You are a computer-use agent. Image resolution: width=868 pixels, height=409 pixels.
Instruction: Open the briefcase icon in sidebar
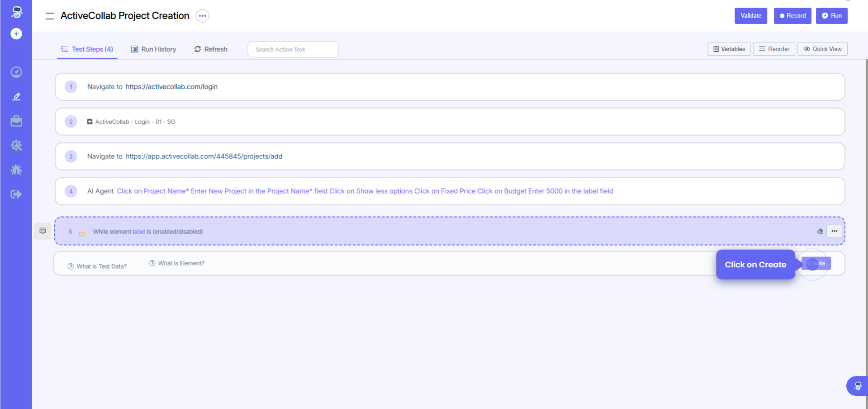tap(16, 121)
